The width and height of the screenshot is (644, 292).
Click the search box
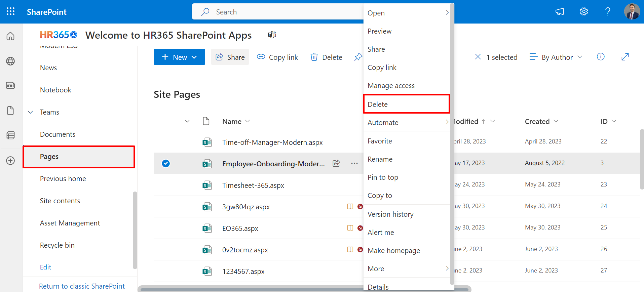tap(278, 12)
